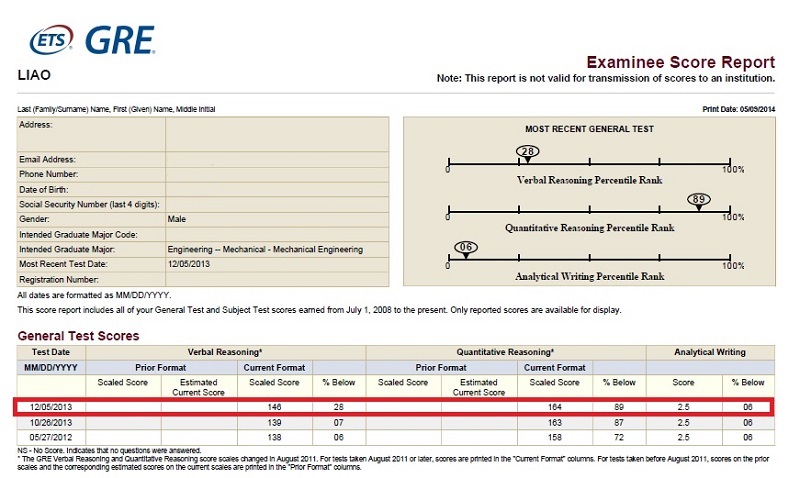Click the Analytical Writing column group header
The height and width of the screenshot is (478, 800).
pos(710,352)
